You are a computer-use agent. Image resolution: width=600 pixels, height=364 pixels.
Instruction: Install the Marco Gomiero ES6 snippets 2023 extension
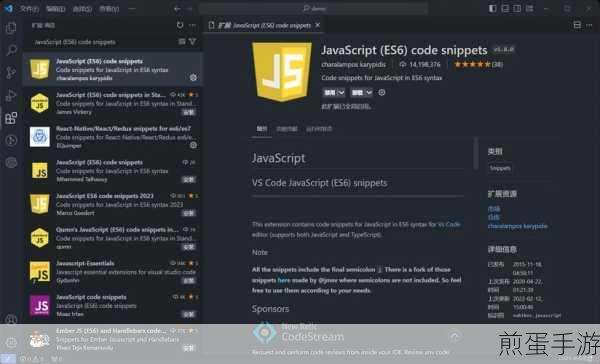(x=189, y=213)
